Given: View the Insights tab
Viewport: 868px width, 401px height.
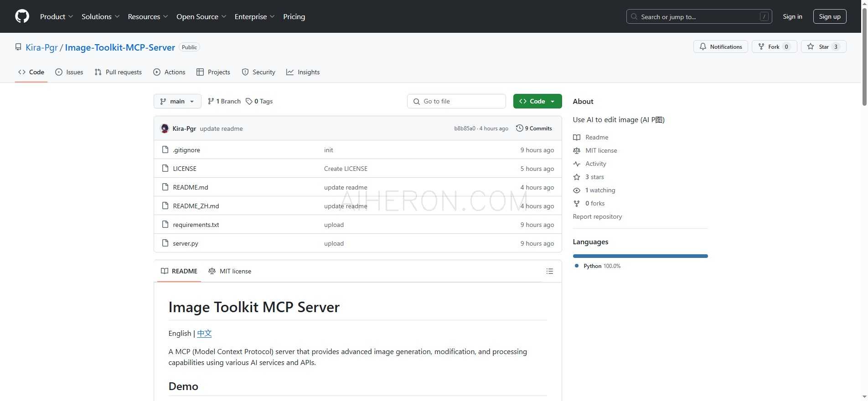Looking at the screenshot, I should [303, 72].
